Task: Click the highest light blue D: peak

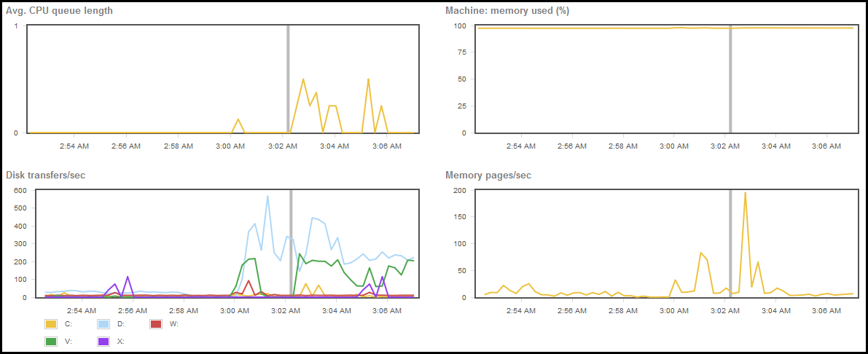Action: point(267,196)
